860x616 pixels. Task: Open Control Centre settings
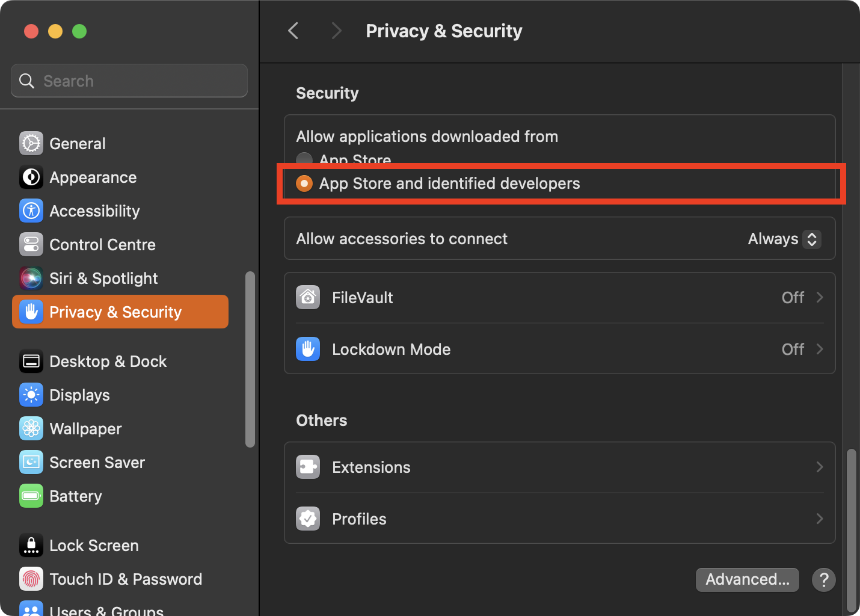point(120,244)
